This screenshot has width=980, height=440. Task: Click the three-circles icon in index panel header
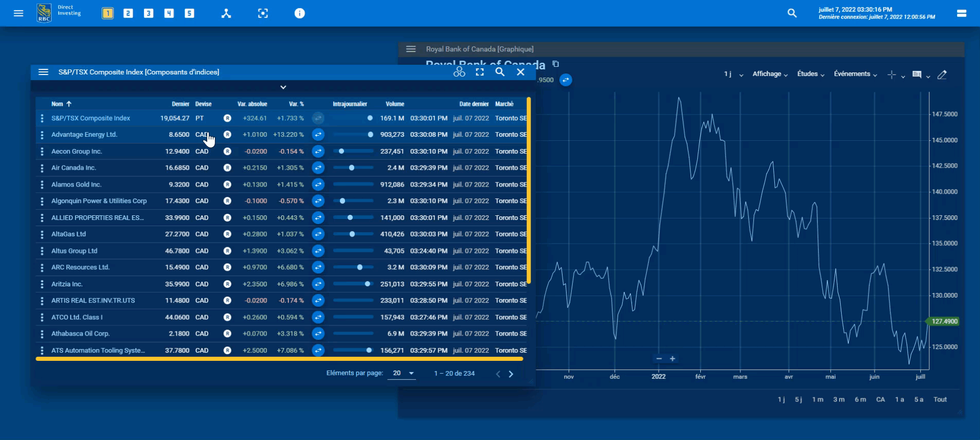coord(459,72)
